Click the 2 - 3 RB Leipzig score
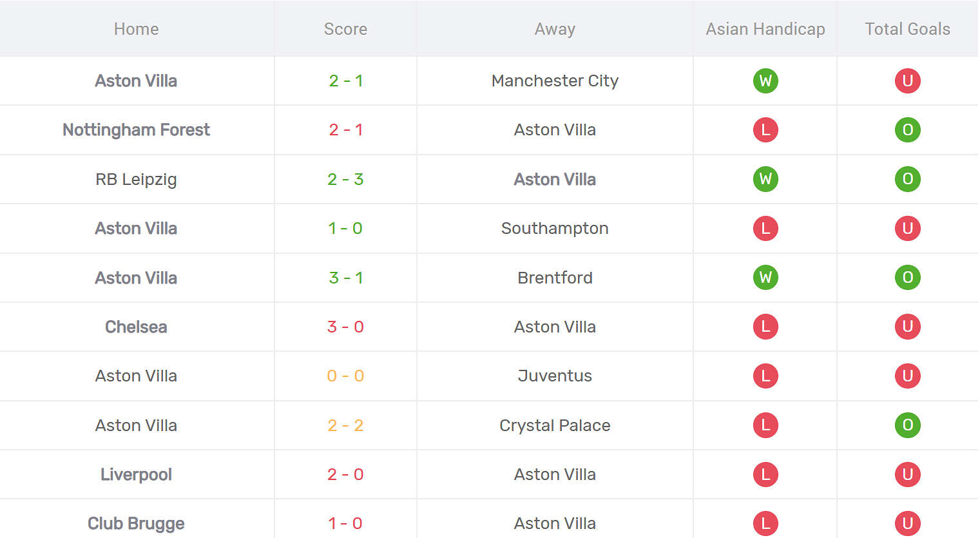 click(345, 179)
